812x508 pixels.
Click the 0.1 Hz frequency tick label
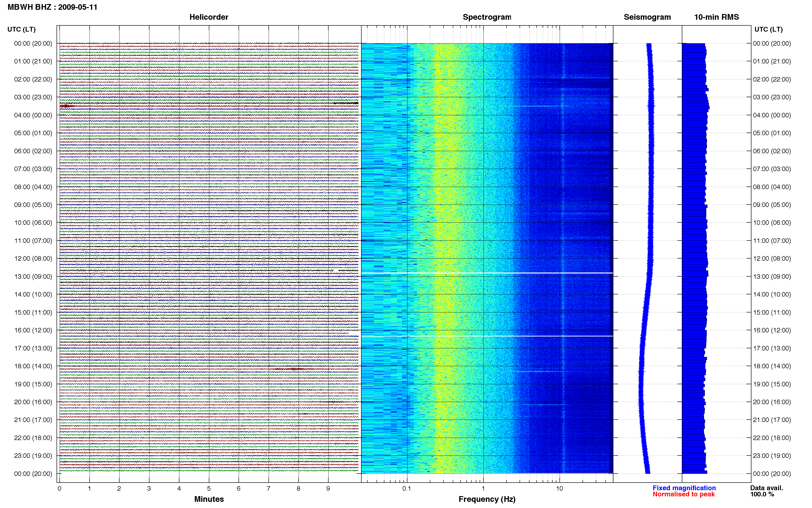pos(407,489)
